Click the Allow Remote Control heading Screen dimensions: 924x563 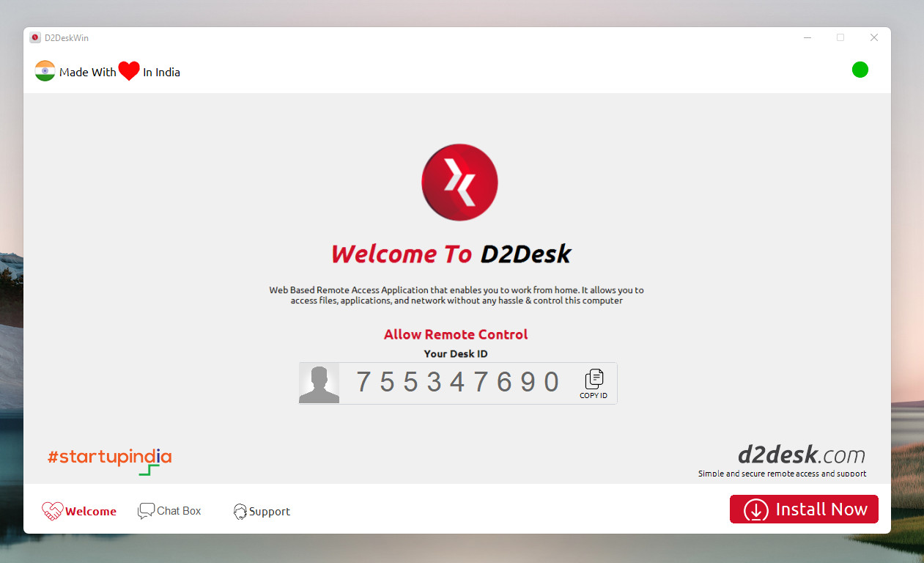click(x=456, y=334)
